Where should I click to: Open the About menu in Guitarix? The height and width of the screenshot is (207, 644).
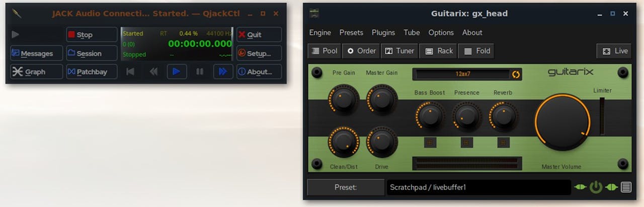(472, 33)
